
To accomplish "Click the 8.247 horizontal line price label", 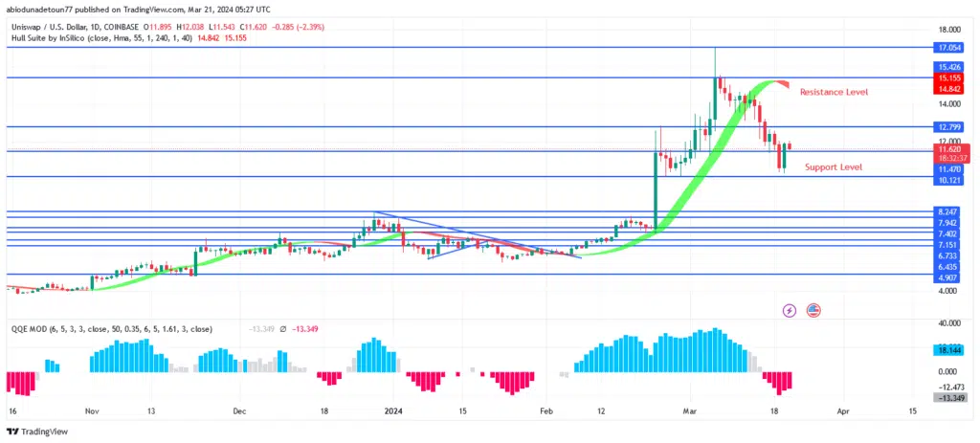I will pos(950,211).
